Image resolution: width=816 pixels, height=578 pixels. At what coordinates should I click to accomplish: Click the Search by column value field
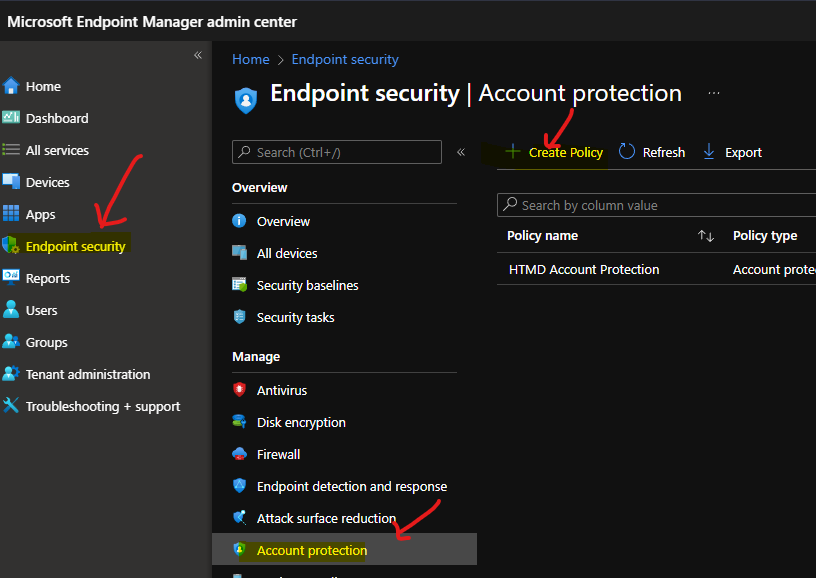656,205
